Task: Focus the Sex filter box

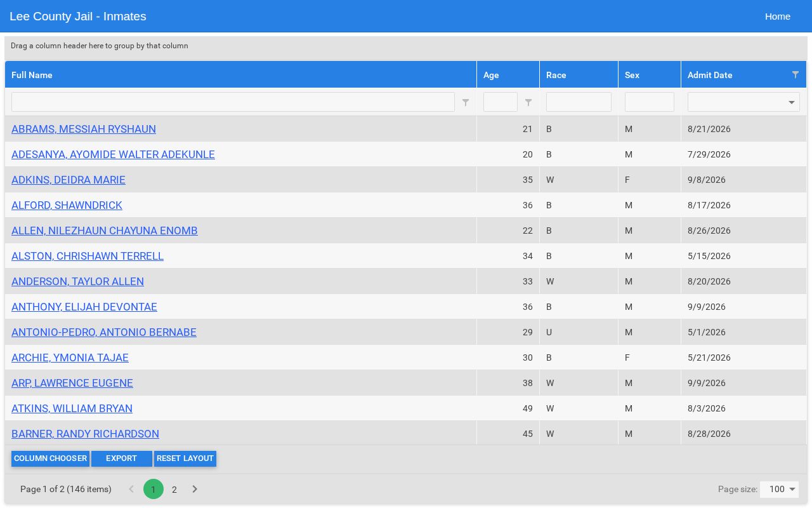Action: (650, 102)
